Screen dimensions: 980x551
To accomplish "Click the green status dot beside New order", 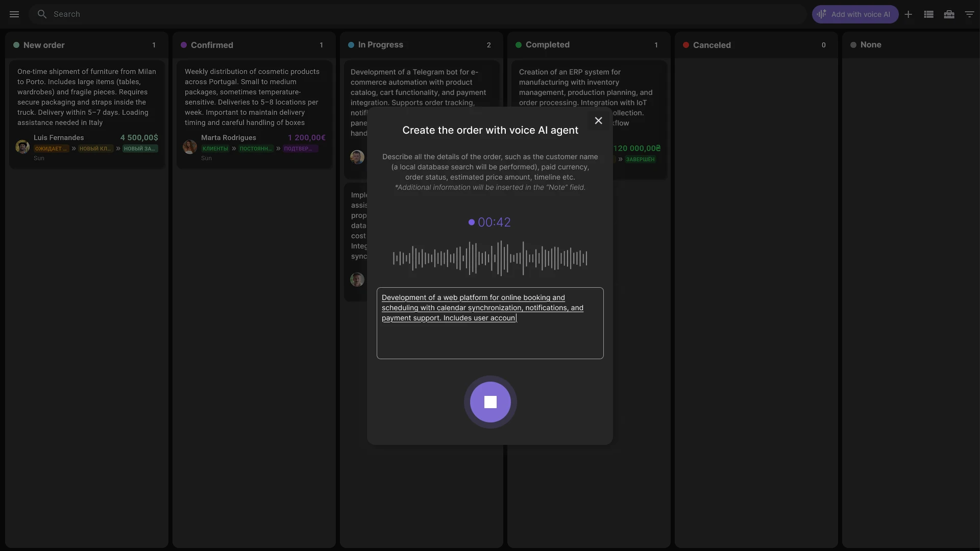I will click(x=16, y=45).
